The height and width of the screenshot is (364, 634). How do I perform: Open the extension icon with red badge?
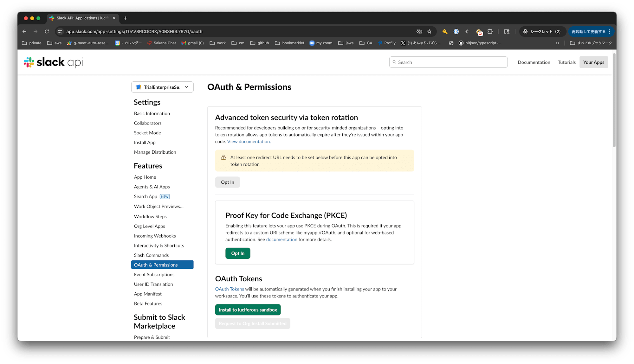[x=479, y=32]
